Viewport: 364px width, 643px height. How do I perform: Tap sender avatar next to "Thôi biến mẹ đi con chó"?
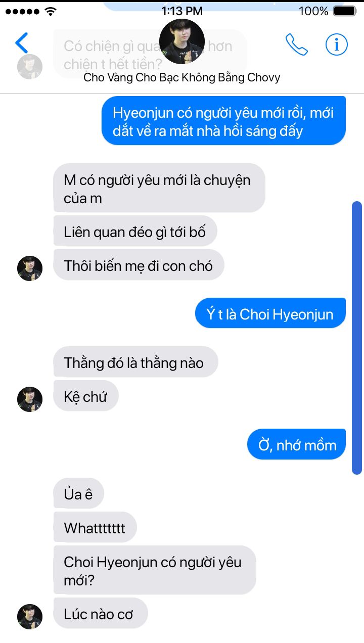click(x=30, y=268)
